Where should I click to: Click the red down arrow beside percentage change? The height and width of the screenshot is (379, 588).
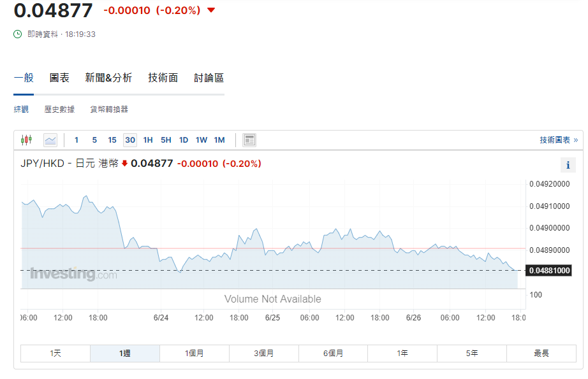coord(211,10)
